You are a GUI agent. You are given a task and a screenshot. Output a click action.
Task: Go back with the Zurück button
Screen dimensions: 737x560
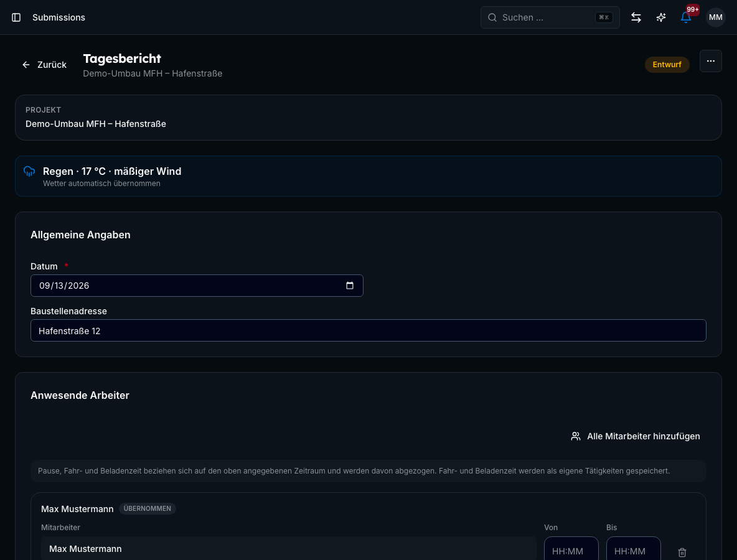44,65
